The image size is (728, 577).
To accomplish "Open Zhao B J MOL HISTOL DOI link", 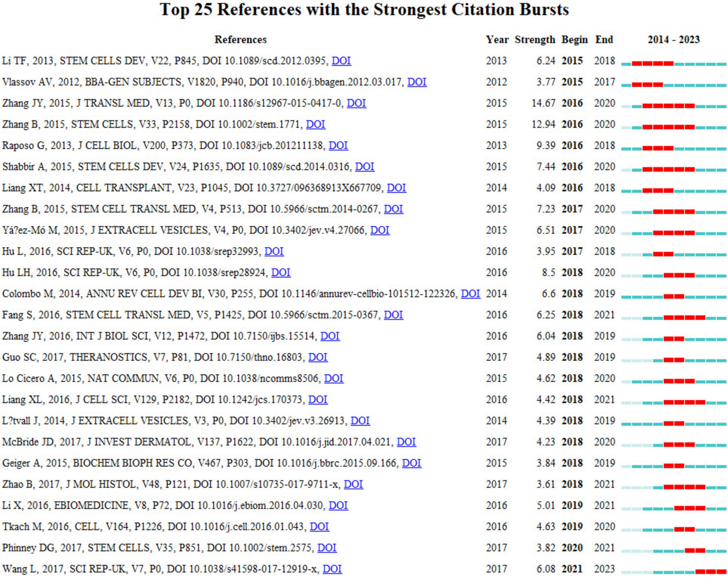I will (354, 484).
